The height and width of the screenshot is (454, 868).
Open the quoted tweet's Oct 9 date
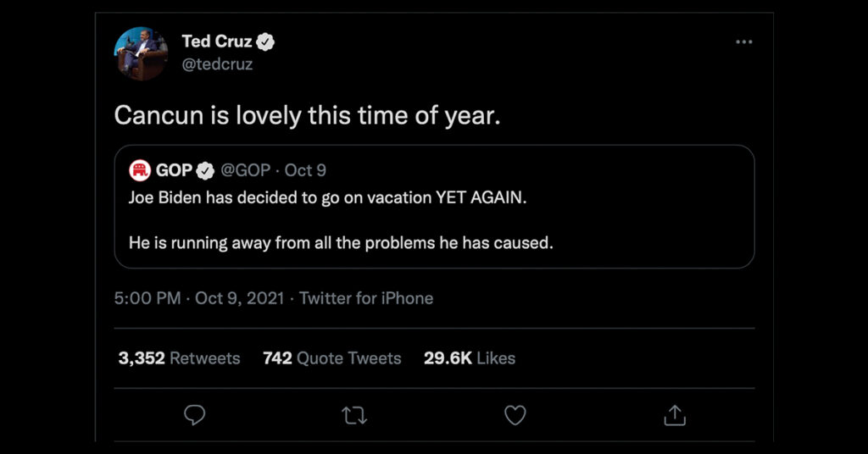(305, 170)
